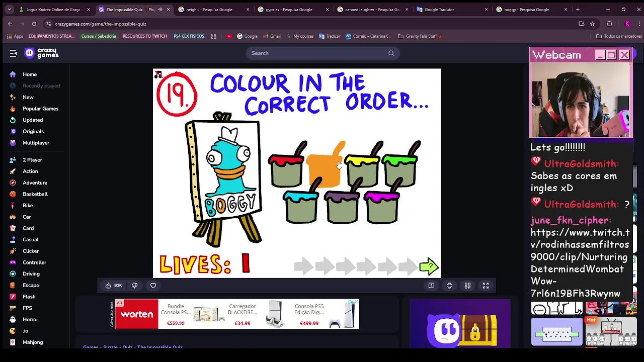Click the Card category icon
The image size is (644, 362).
[x=13, y=228]
